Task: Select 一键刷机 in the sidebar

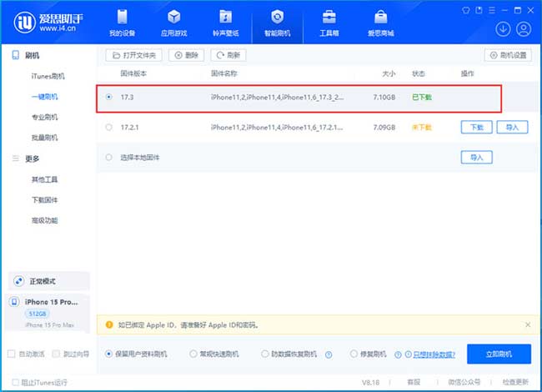Action: tap(45, 97)
